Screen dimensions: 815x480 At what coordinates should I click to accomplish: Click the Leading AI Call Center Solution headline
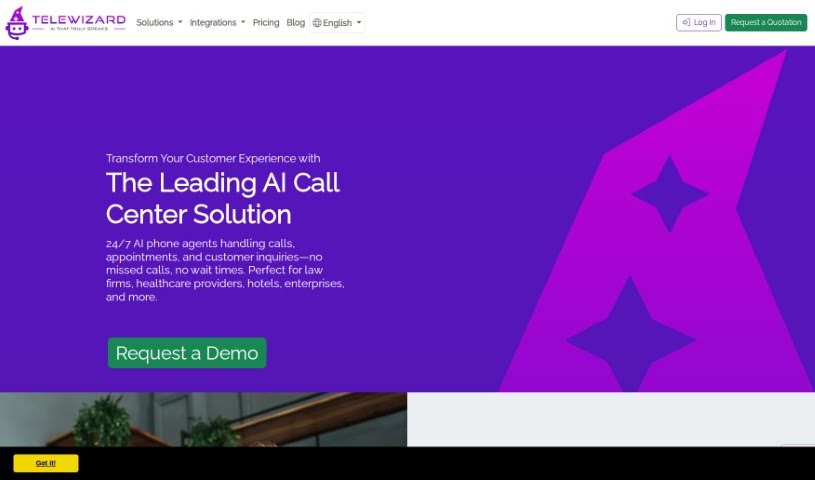tap(223, 198)
